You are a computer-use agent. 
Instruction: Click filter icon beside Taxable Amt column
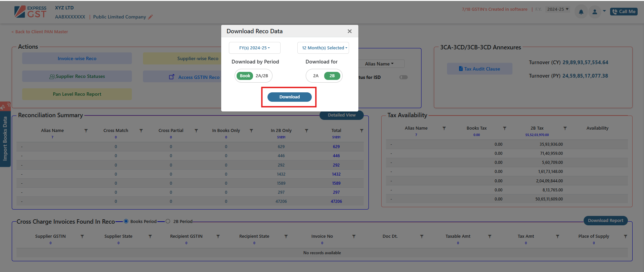click(x=490, y=236)
